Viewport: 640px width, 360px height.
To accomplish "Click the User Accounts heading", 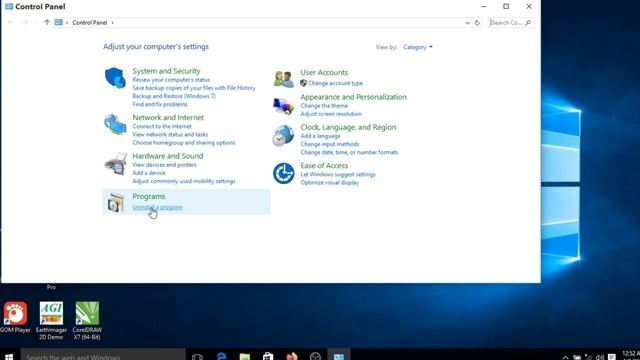I will coord(324,73).
